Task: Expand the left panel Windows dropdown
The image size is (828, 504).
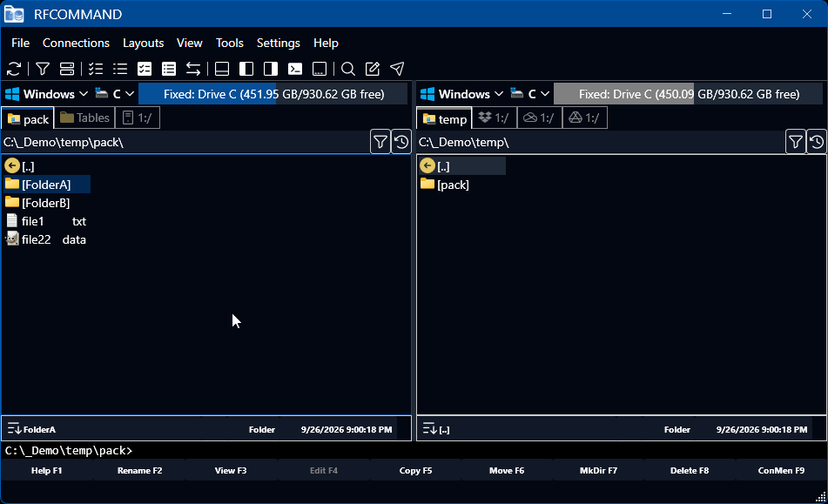Action: click(x=46, y=94)
